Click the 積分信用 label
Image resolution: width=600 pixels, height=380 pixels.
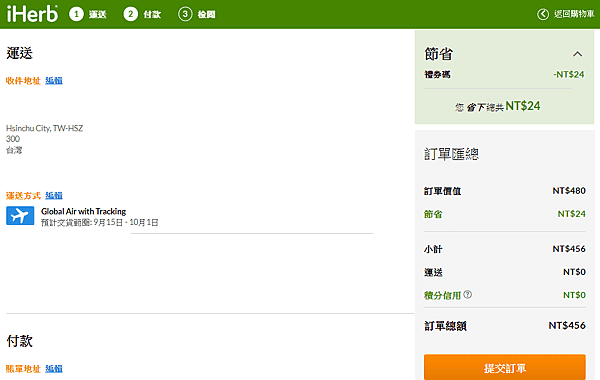(442, 295)
